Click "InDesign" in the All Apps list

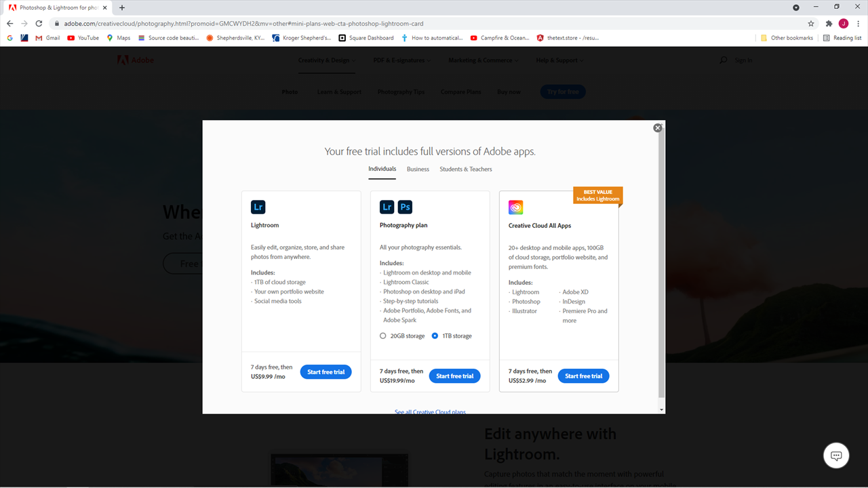coord(574,302)
